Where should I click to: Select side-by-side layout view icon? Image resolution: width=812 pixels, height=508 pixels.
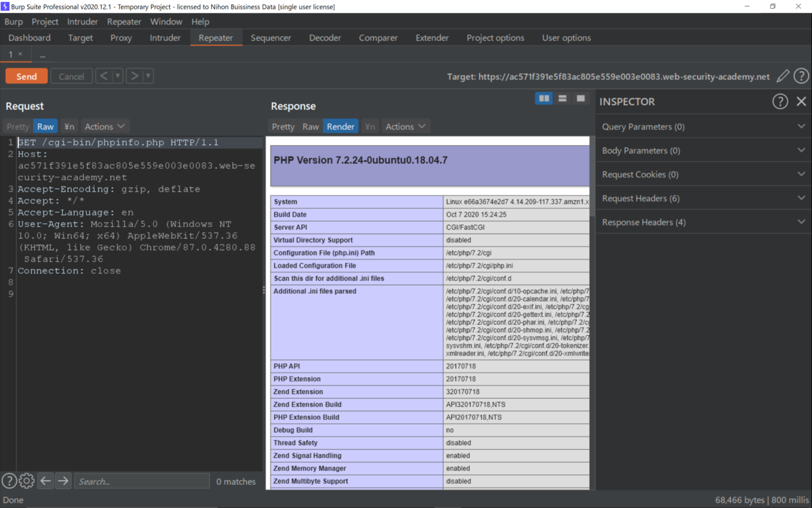click(544, 99)
